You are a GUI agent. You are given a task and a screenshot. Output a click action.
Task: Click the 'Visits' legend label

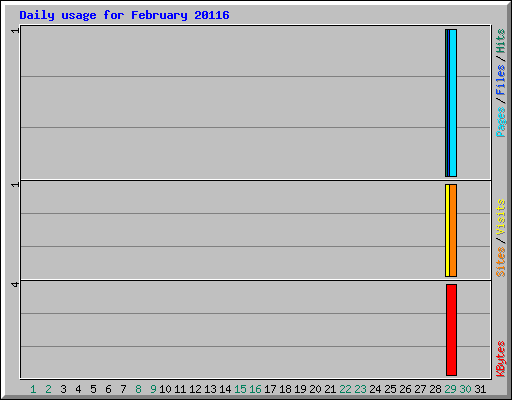(501, 217)
